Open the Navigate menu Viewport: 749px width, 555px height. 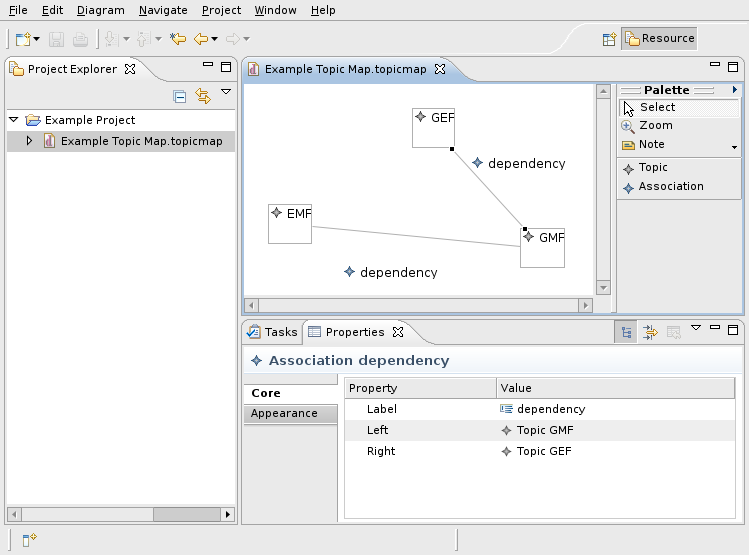[x=163, y=10]
